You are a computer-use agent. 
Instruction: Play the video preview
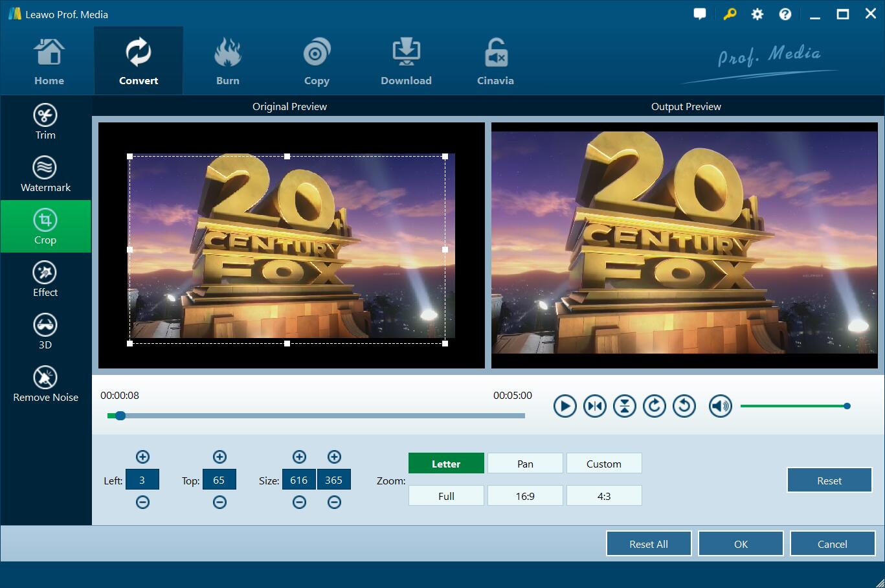[x=565, y=406]
